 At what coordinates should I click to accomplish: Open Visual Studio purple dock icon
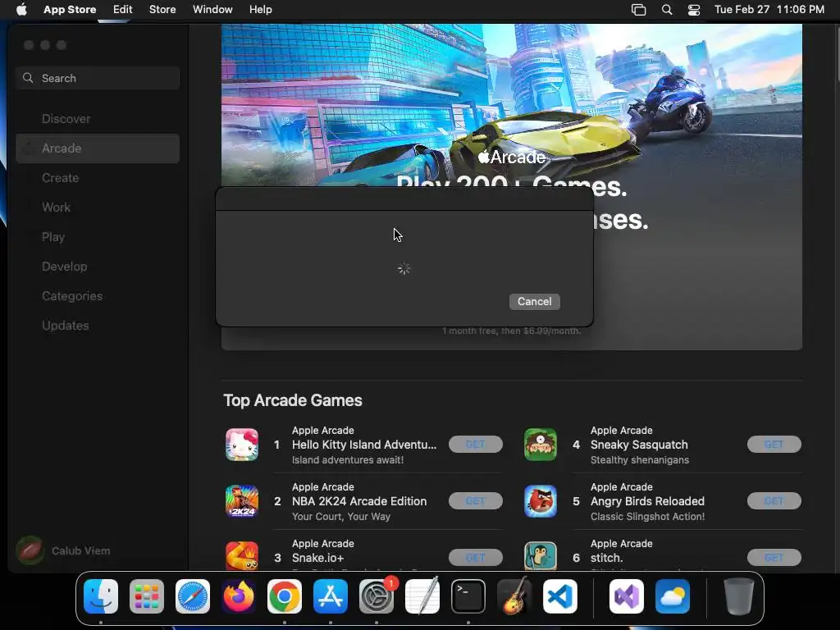pos(626,596)
